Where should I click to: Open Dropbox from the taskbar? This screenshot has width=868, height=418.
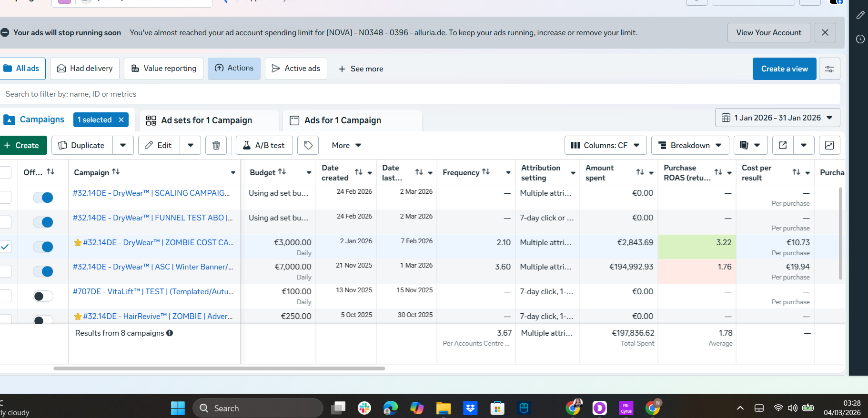coord(470,408)
